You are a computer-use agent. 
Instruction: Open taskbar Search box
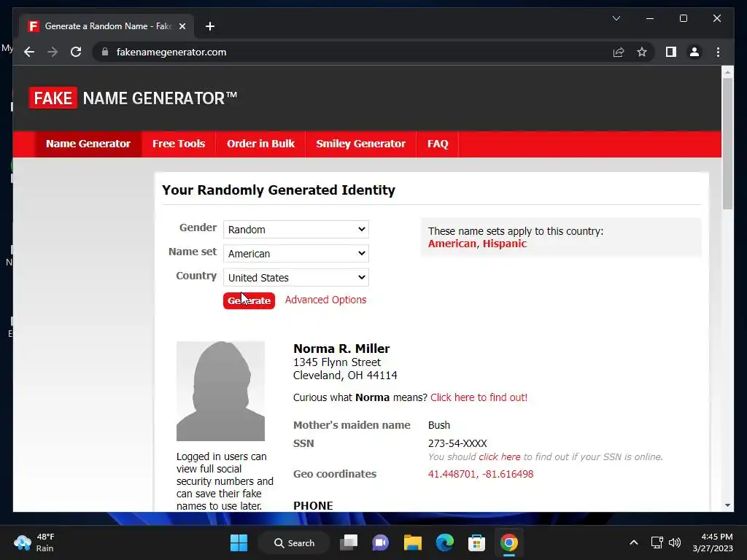click(x=294, y=542)
